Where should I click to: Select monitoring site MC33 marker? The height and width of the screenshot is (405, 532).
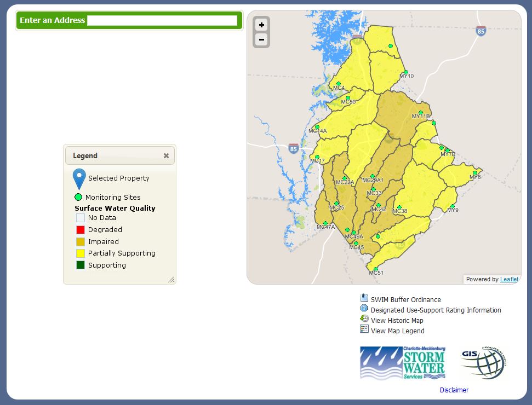point(374,189)
